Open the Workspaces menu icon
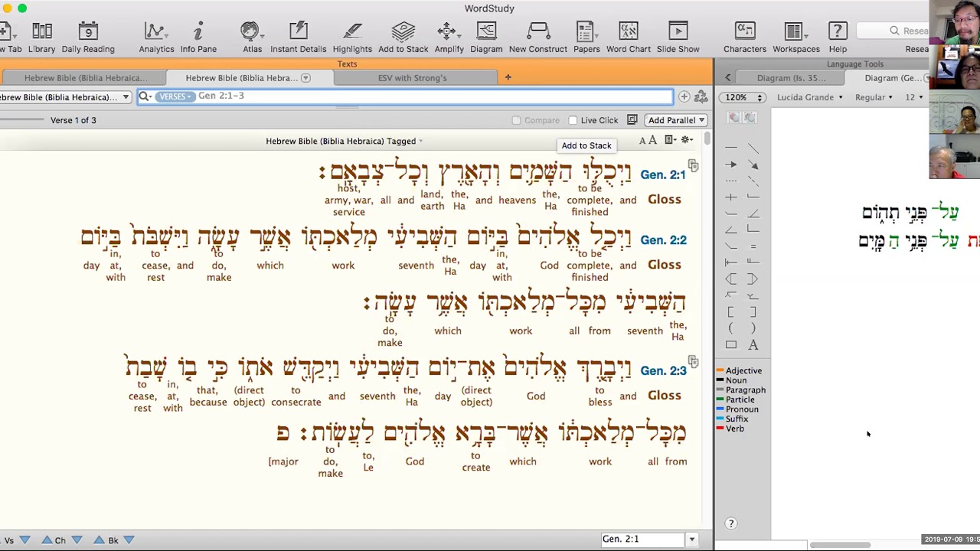This screenshot has height=551, width=980. [796, 37]
